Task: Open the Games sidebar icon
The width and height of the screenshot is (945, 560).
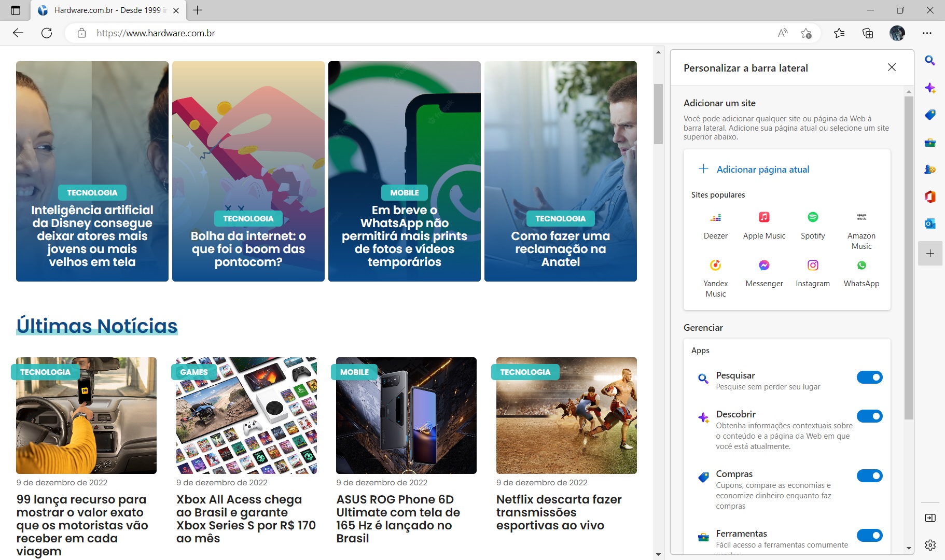Action: (930, 169)
